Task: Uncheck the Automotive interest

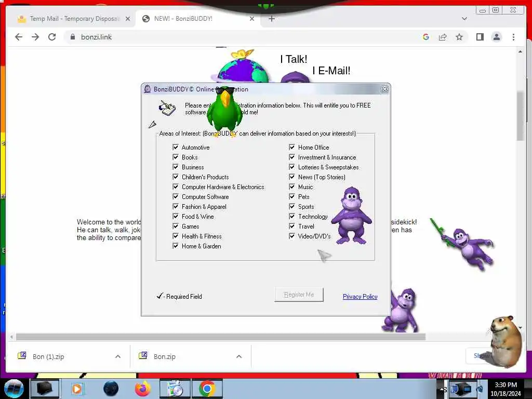Action: click(176, 147)
